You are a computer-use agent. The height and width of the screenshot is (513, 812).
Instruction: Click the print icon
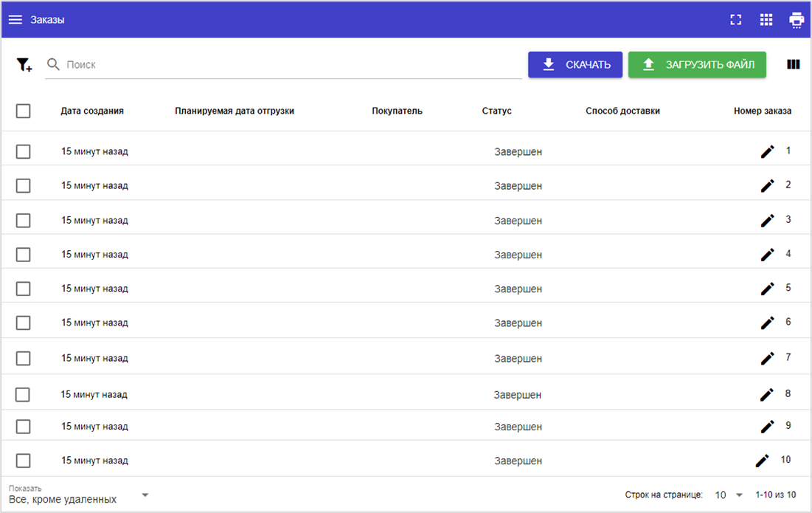click(797, 20)
